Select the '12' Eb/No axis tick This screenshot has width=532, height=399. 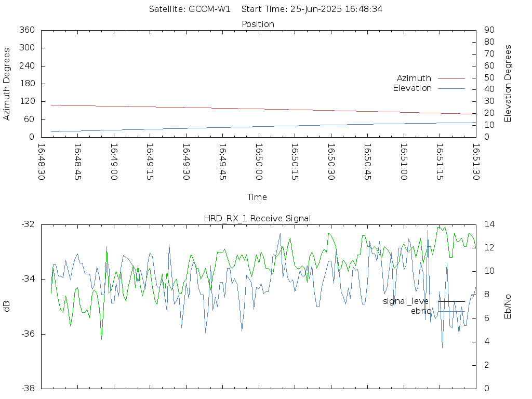point(489,248)
